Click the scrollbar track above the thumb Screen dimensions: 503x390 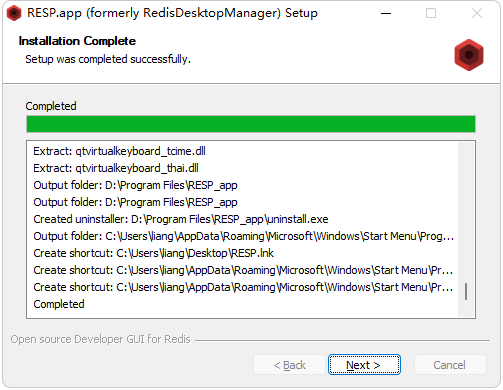pos(466,212)
